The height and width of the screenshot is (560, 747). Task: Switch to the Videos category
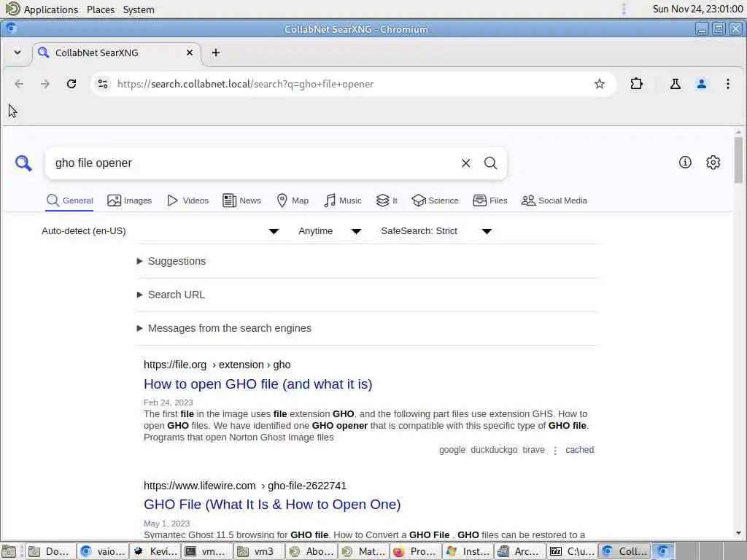click(x=187, y=201)
